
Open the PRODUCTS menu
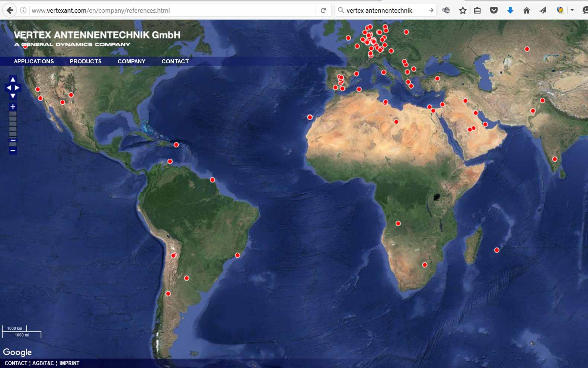click(x=86, y=61)
